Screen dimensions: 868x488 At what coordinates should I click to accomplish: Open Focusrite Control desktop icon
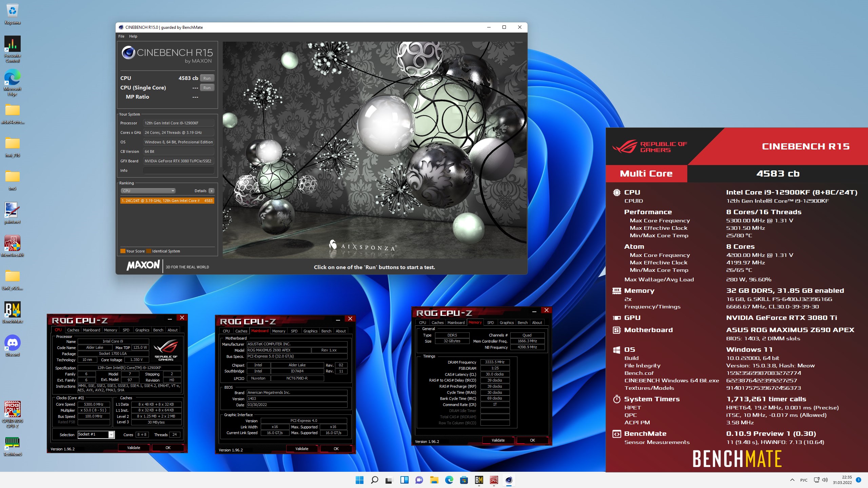[x=13, y=49]
